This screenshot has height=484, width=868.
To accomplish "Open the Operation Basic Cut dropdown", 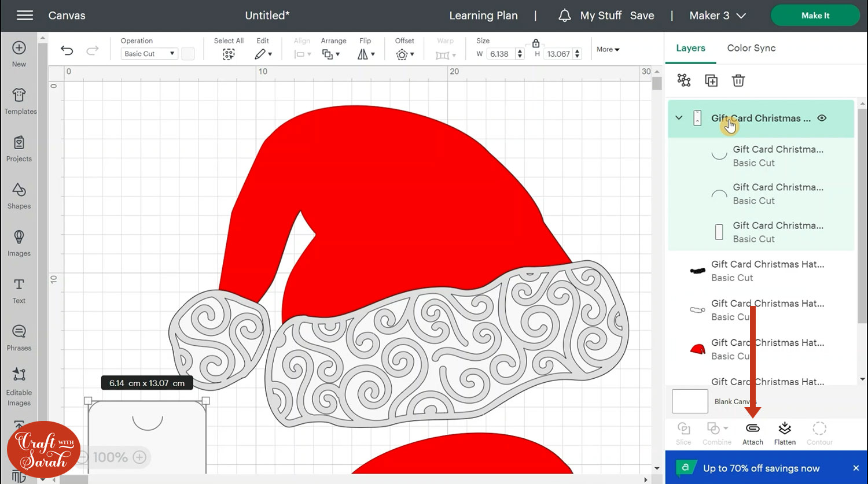I will click(x=149, y=54).
